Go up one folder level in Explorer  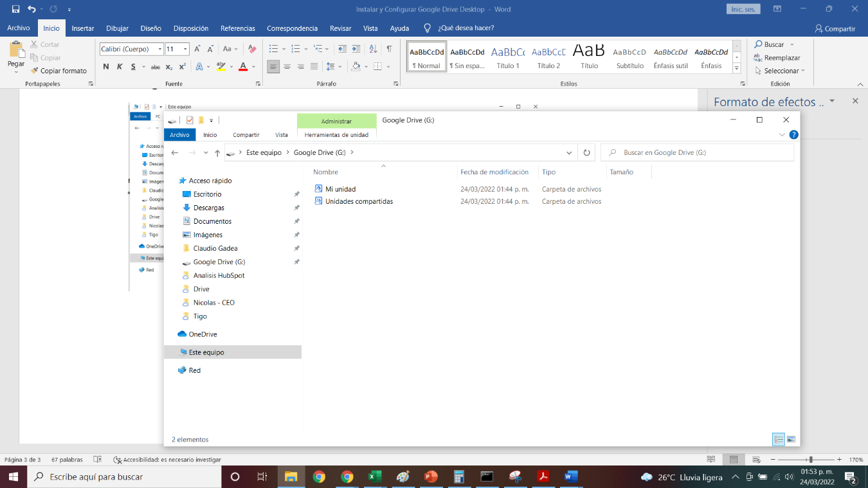pyautogui.click(x=217, y=152)
